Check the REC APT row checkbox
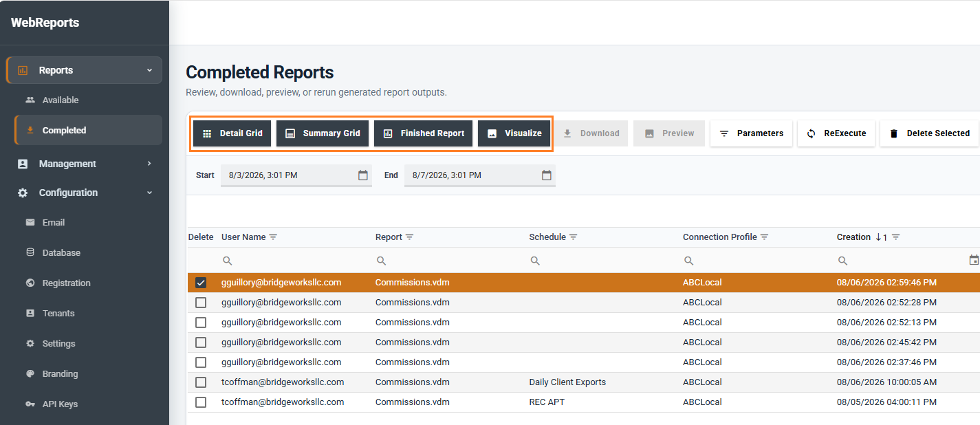The height and width of the screenshot is (425, 980). coord(201,402)
